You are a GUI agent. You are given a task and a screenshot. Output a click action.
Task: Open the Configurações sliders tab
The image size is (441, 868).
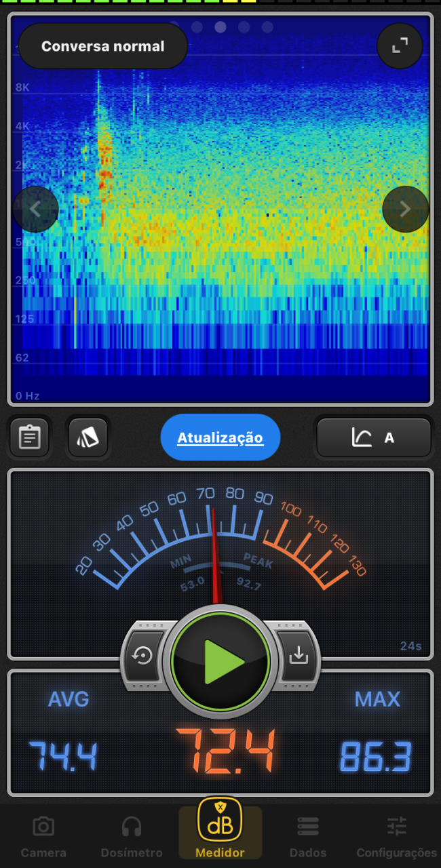397,835
